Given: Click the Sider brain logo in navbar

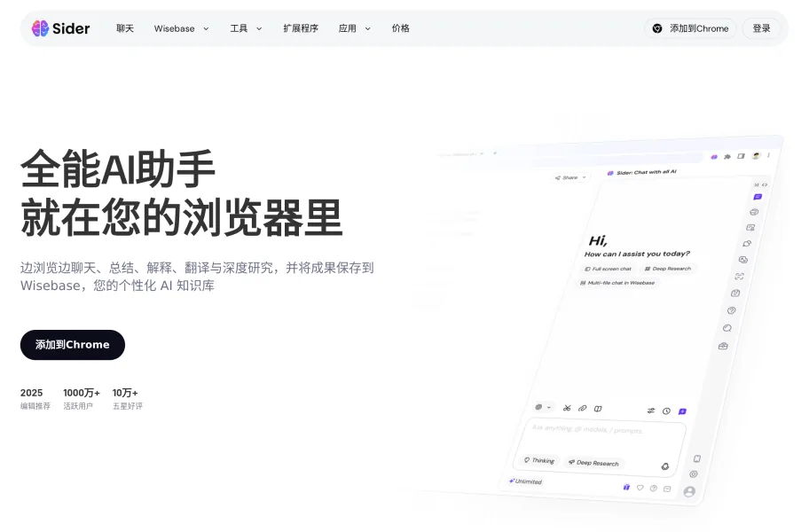Looking at the screenshot, I should pyautogui.click(x=40, y=28).
